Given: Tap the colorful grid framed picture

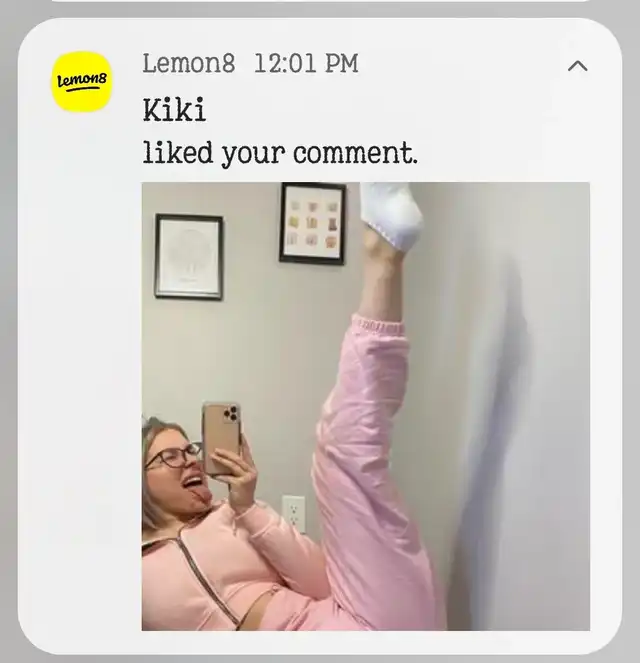Looking at the screenshot, I should 313,224.
